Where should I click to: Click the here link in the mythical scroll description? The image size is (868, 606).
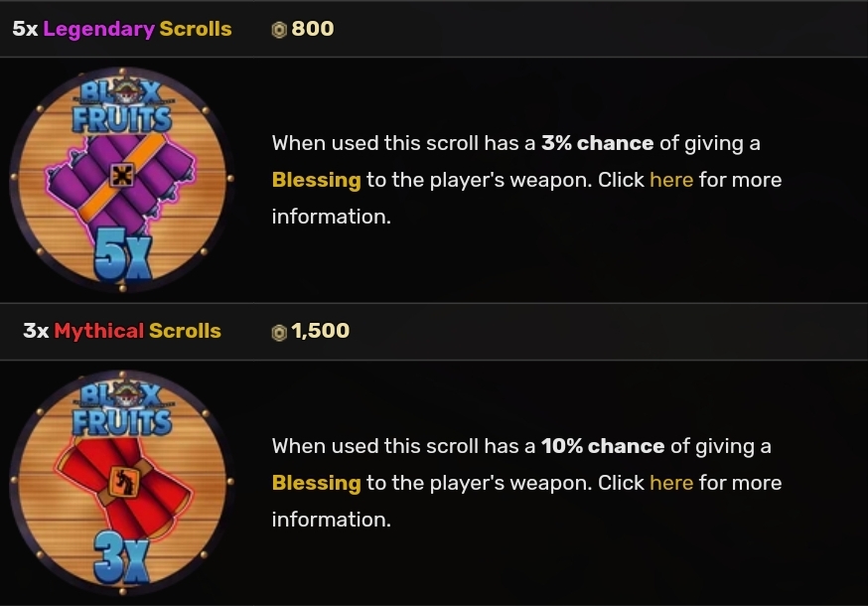[x=670, y=484]
